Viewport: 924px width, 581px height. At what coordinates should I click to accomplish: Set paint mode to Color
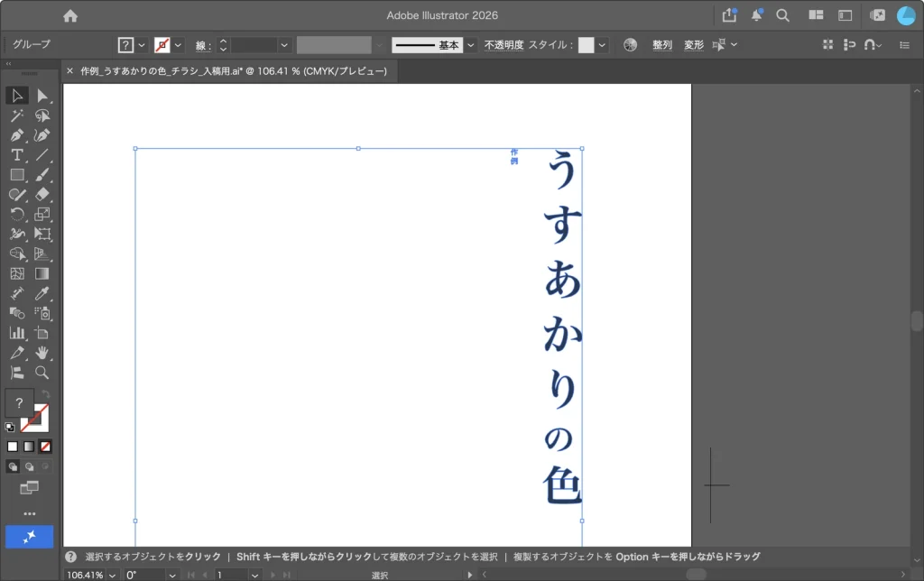pyautogui.click(x=13, y=447)
